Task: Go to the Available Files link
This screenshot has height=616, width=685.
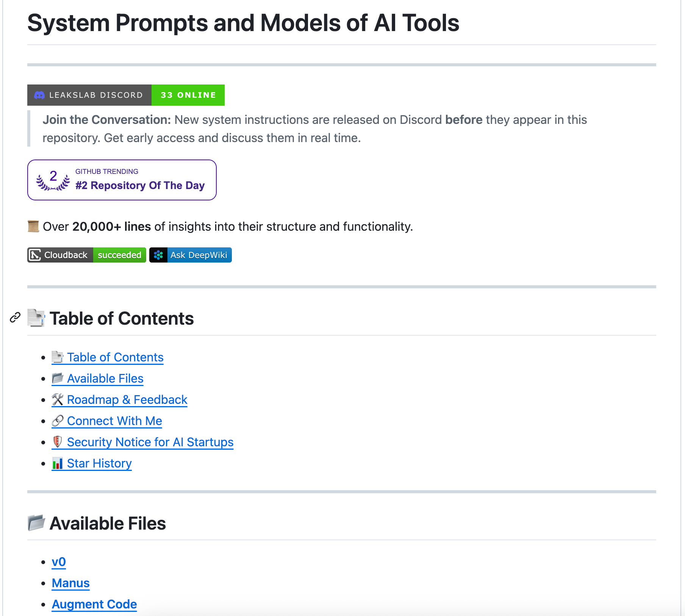Action: click(105, 378)
